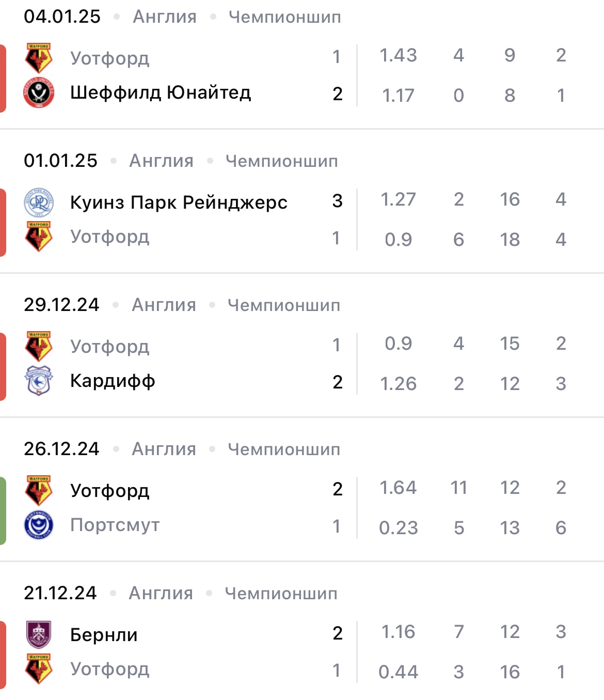
Task: Click the 1.64 xG value for Уотфорд
Action: tap(398, 488)
